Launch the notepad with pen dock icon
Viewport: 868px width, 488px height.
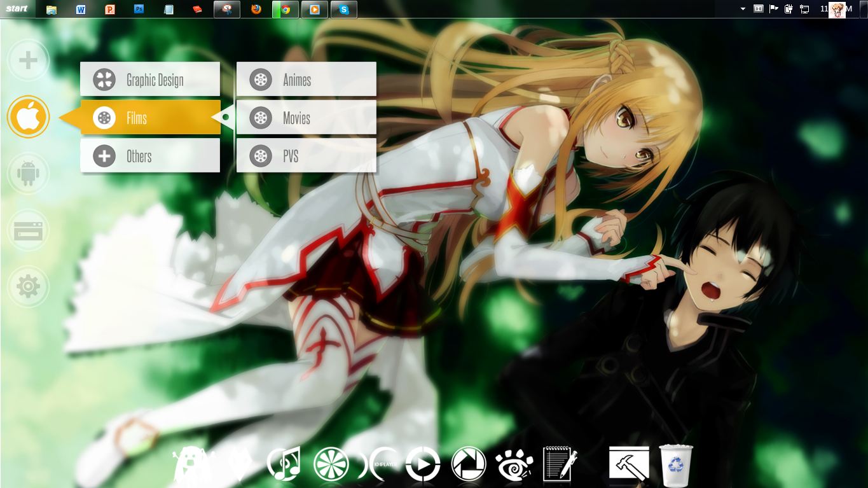(x=560, y=464)
